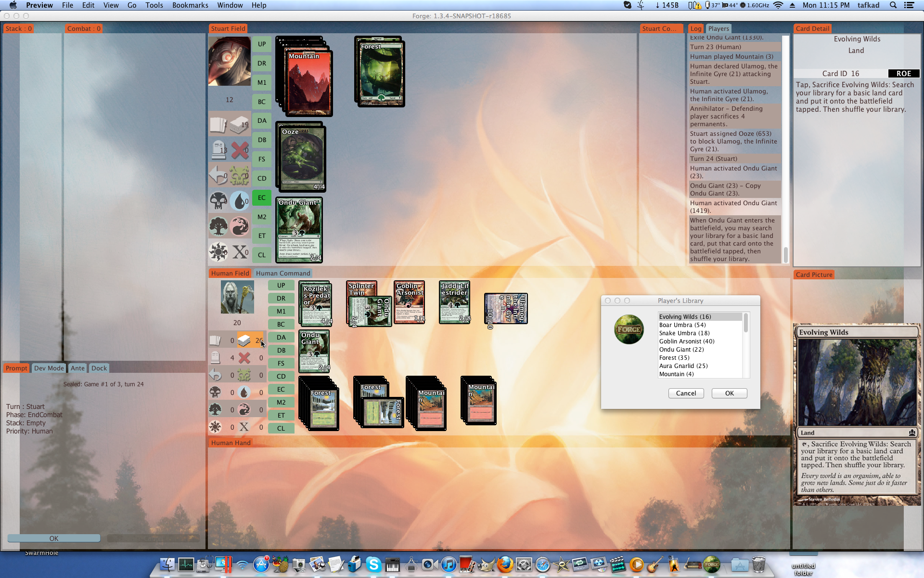Image resolution: width=924 pixels, height=578 pixels.
Task: Click the Human hand cards icon
Action: 215,341
